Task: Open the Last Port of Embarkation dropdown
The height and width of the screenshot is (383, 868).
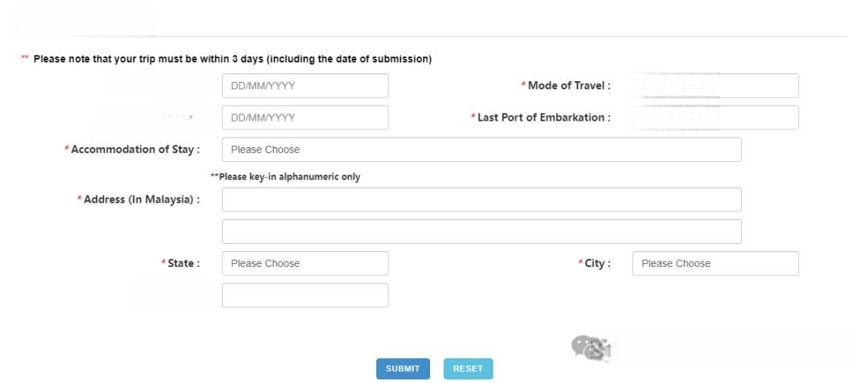Action: tap(715, 117)
